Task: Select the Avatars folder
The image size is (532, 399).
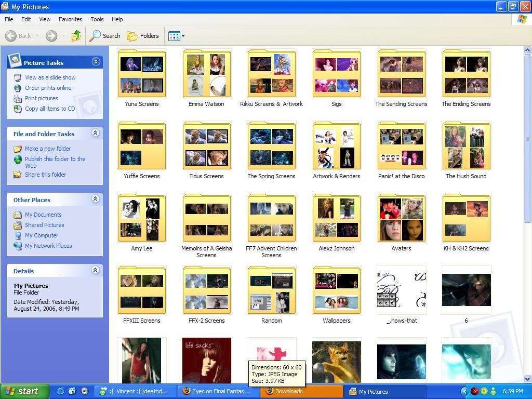Action: click(x=402, y=218)
